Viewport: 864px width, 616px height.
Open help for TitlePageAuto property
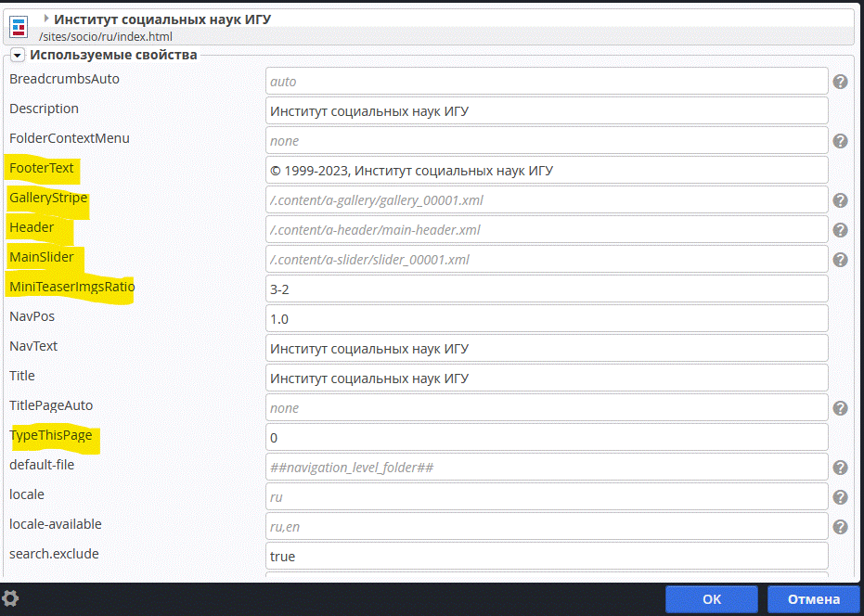(840, 408)
